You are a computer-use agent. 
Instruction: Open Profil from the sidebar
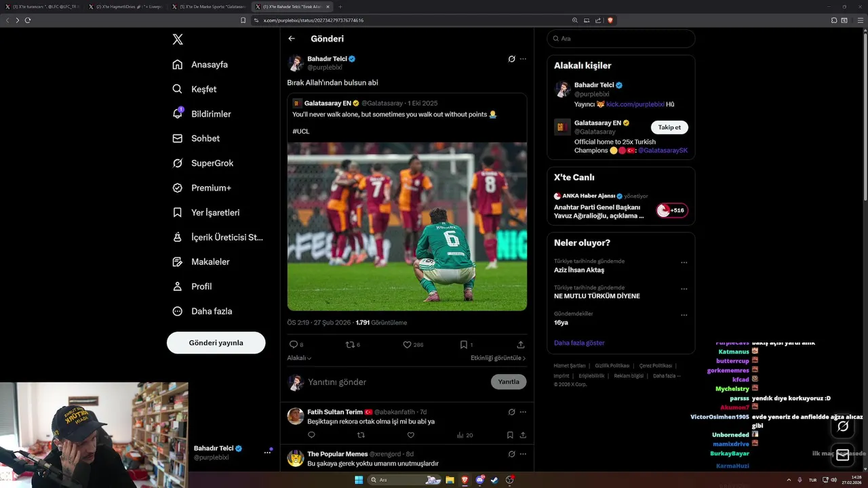pyautogui.click(x=192, y=286)
